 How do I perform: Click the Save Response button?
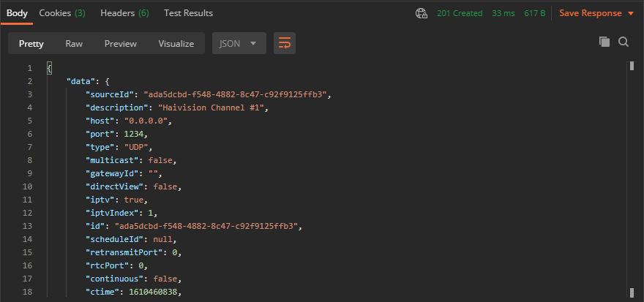click(591, 13)
